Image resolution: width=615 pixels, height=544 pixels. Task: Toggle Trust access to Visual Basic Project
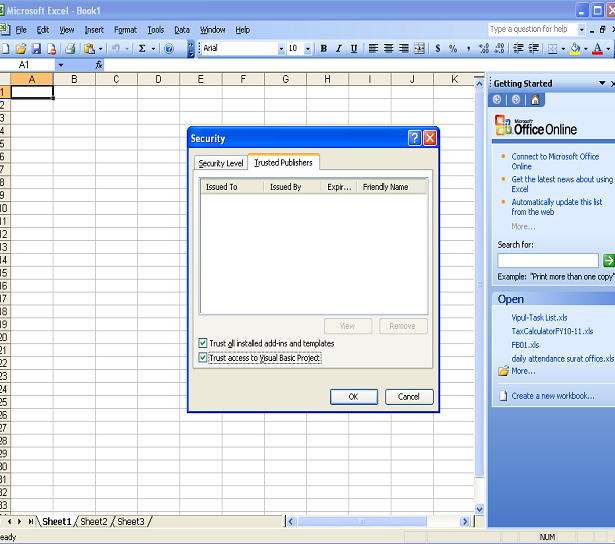(x=203, y=357)
